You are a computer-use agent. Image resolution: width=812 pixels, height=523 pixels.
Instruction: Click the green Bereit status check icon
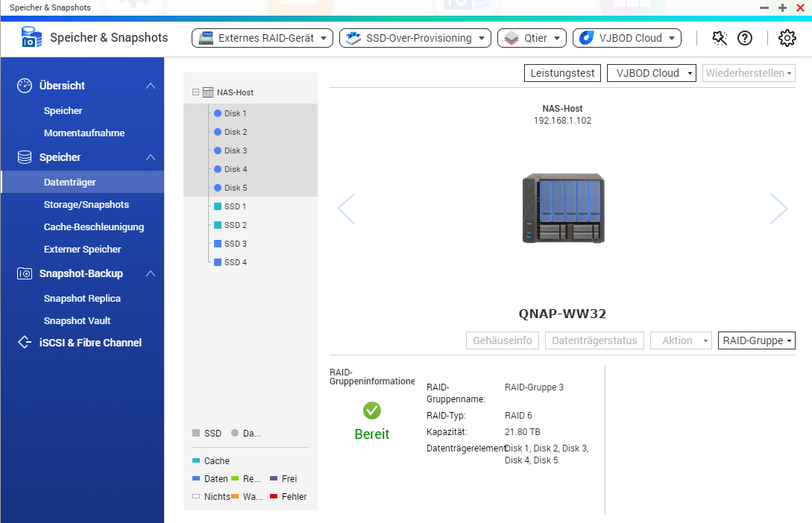pos(372,411)
